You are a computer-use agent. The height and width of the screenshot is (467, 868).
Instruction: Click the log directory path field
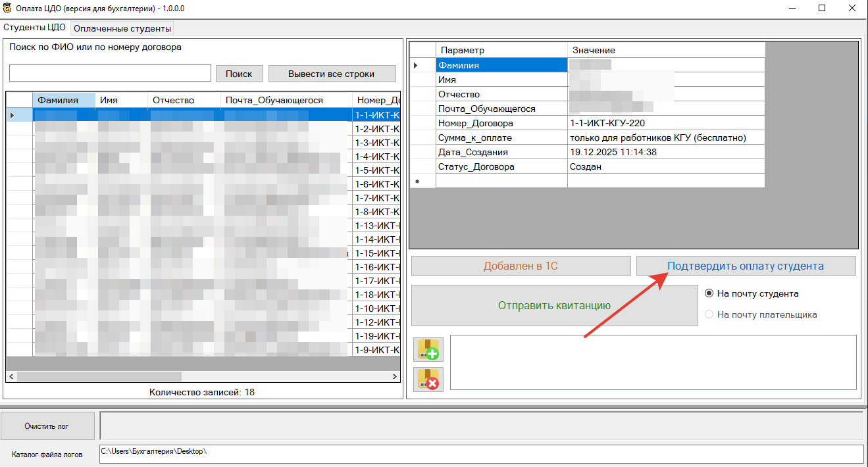pos(480,453)
